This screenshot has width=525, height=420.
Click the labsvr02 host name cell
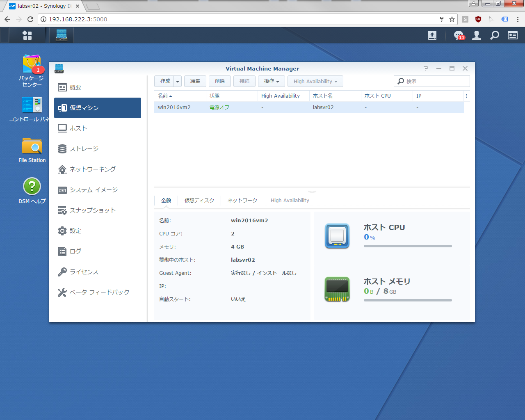(x=323, y=107)
